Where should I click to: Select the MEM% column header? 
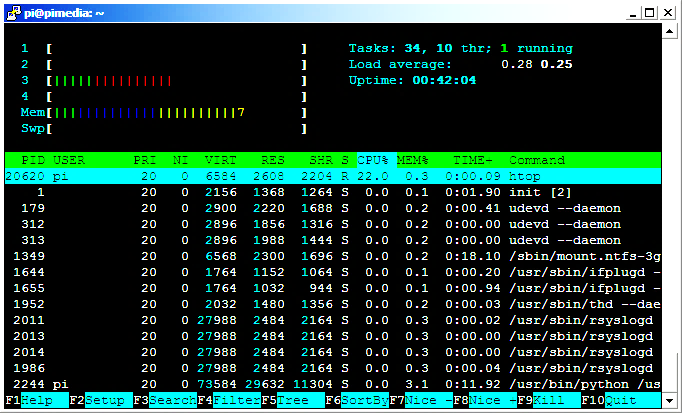(412, 160)
